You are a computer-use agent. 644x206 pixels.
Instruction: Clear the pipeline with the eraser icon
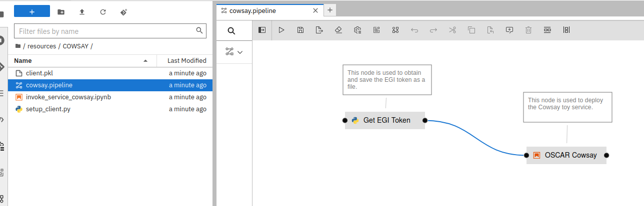coord(338,30)
